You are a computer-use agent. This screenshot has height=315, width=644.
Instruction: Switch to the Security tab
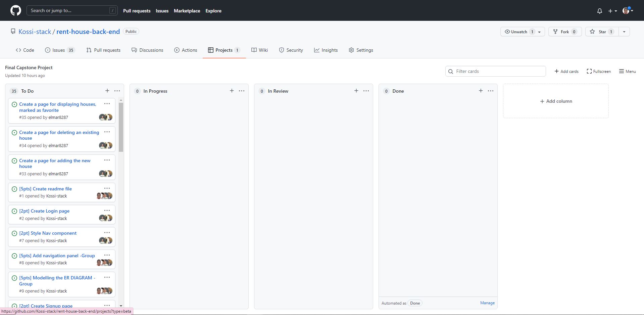coord(291,50)
